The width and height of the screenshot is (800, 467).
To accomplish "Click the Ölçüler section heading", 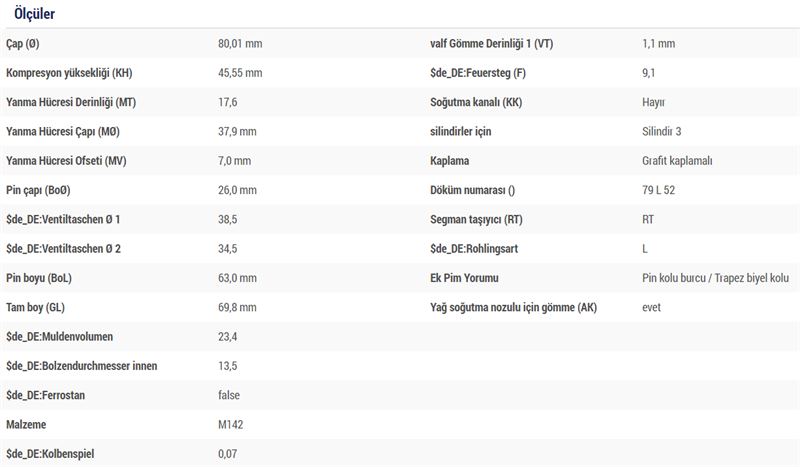I will pos(34,14).
